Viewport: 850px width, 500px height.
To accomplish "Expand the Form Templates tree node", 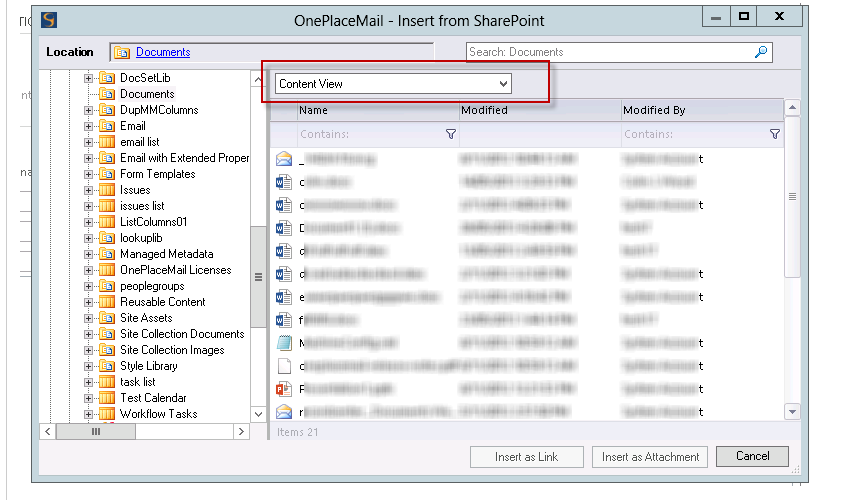I will [88, 174].
